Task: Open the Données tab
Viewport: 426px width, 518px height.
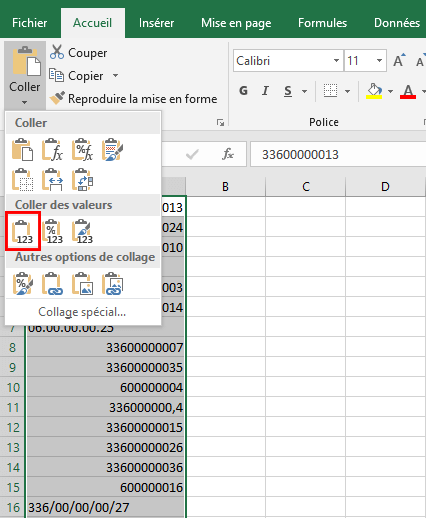Action: tap(397, 23)
